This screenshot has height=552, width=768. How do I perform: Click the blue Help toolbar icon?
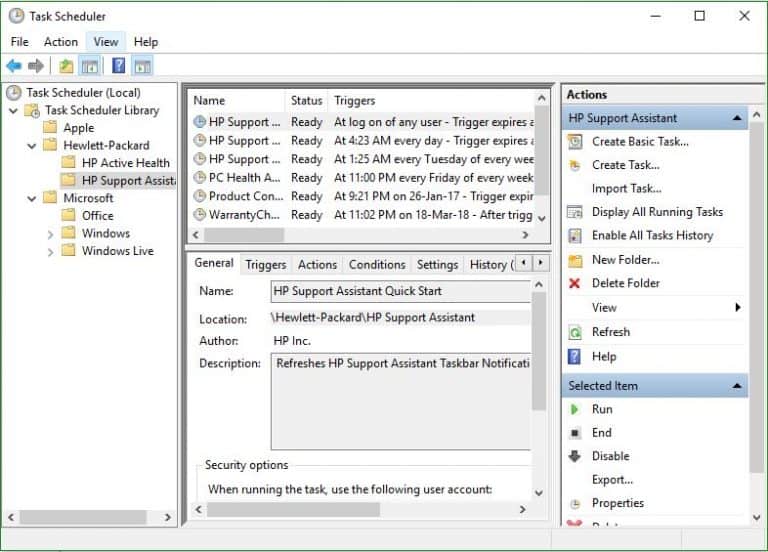click(x=118, y=66)
